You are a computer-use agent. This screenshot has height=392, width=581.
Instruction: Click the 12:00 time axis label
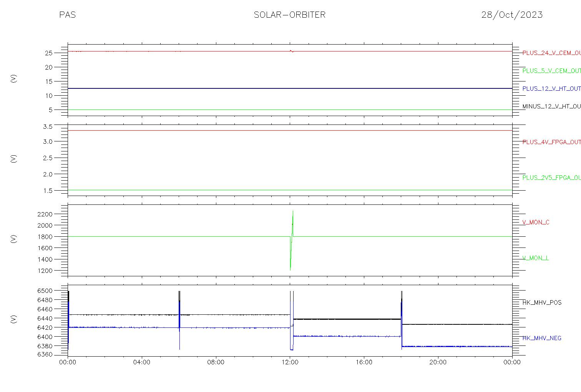click(x=290, y=362)
